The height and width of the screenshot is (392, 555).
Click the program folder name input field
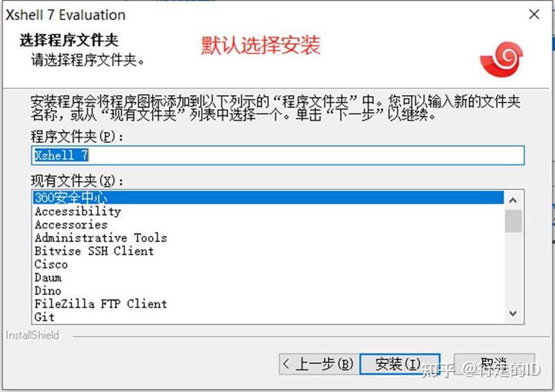tap(277, 155)
